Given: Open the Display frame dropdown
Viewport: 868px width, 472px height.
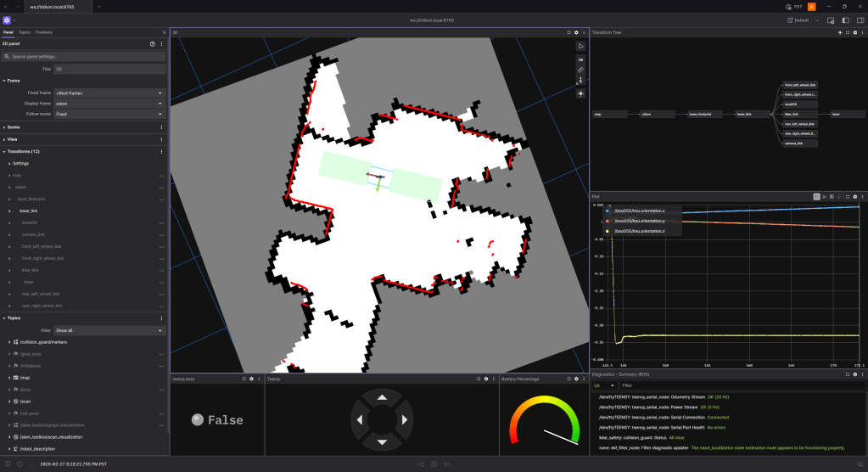Looking at the screenshot, I should (109, 103).
